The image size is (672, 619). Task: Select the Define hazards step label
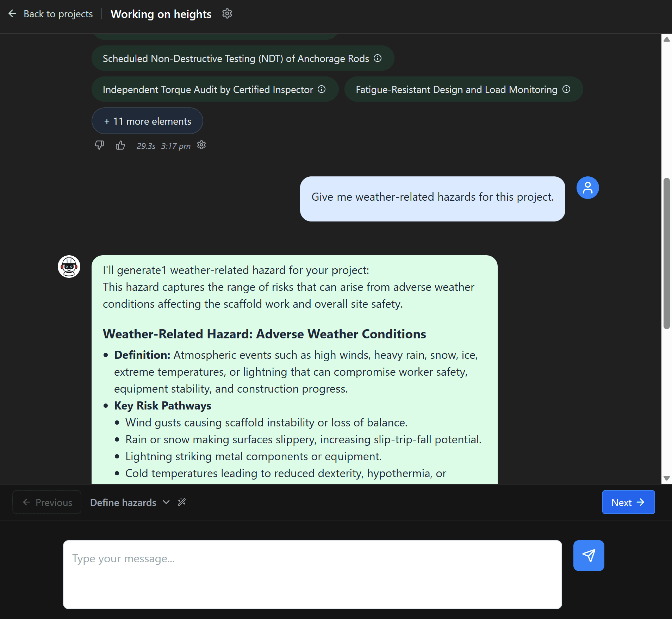pos(123,502)
